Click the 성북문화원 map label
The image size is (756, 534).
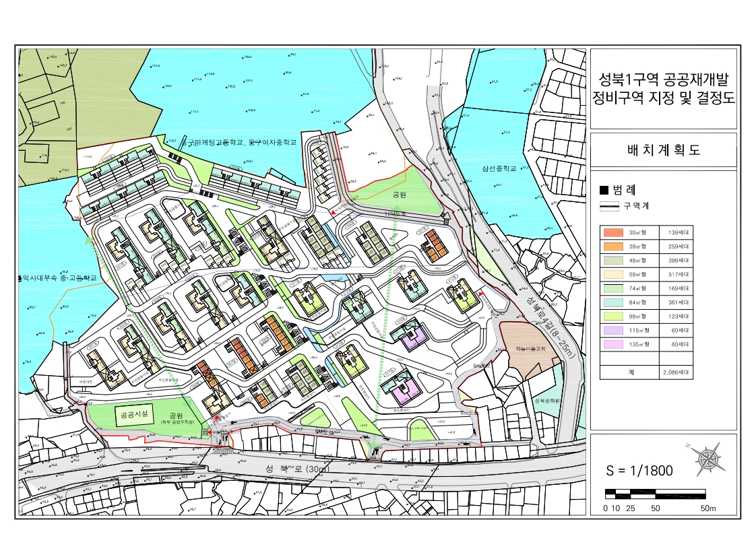(546, 401)
